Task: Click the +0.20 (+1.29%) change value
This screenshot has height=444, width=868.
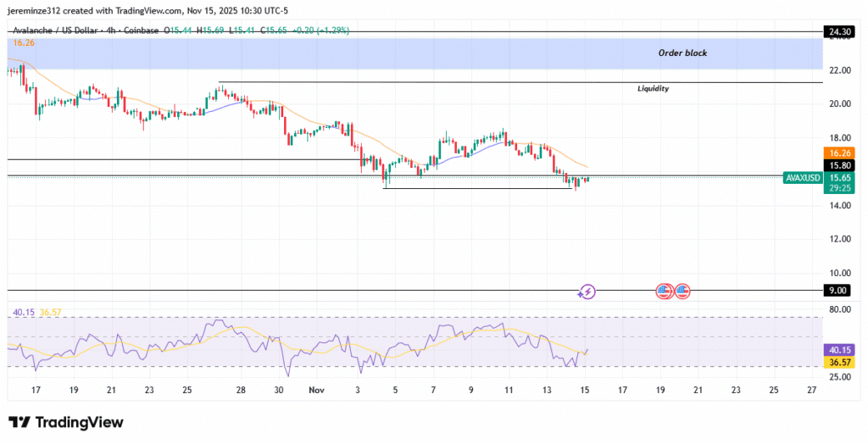Action: (320, 31)
